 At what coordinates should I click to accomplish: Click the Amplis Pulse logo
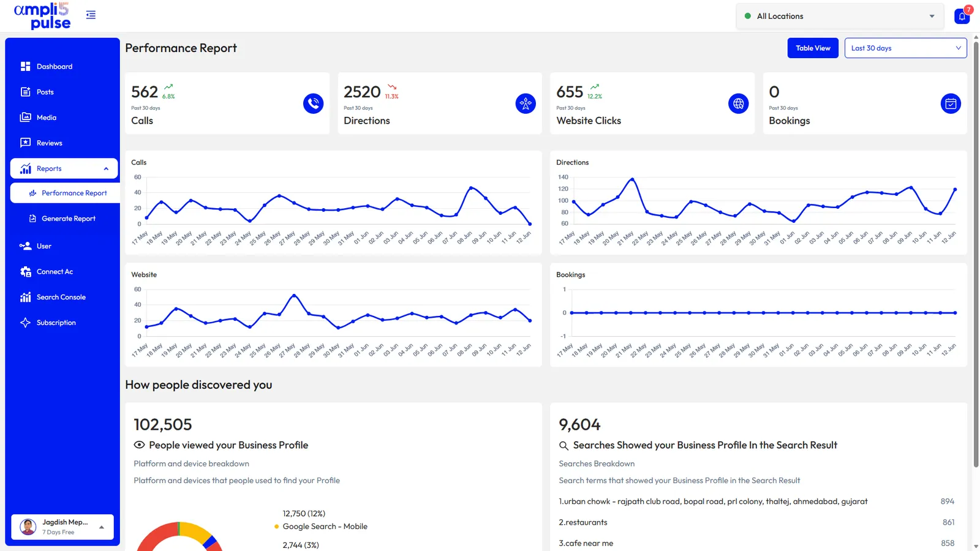point(43,16)
